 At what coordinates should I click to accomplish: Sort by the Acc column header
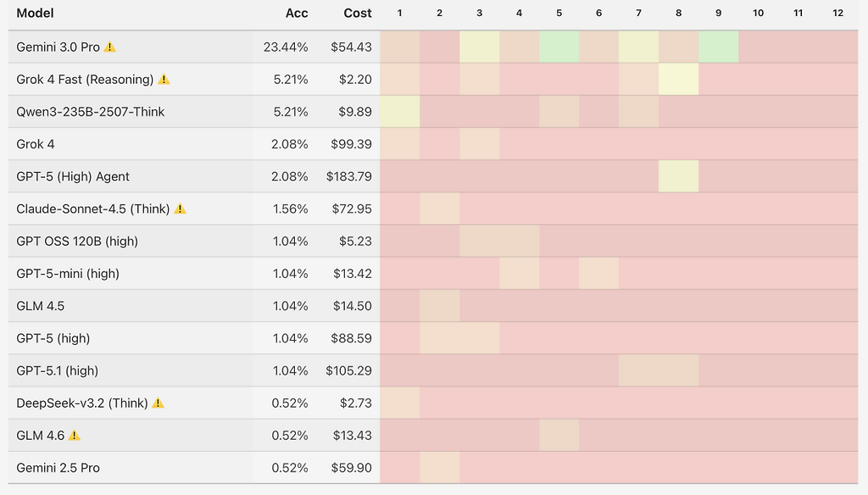[297, 14]
